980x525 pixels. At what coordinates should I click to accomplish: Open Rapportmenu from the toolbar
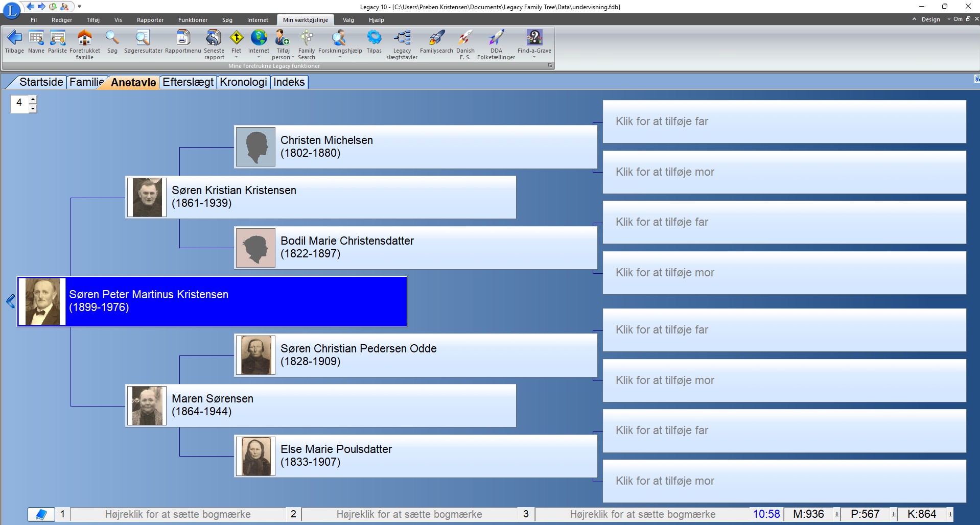point(183,38)
